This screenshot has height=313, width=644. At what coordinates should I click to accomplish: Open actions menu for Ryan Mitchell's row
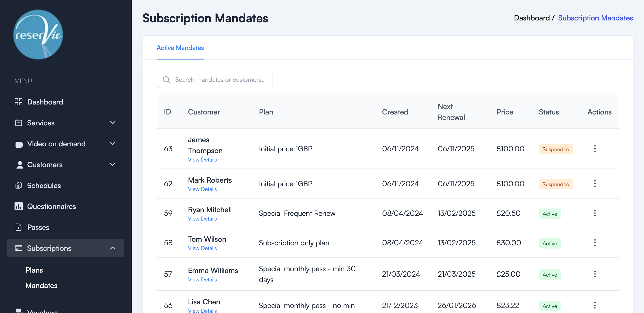click(595, 213)
